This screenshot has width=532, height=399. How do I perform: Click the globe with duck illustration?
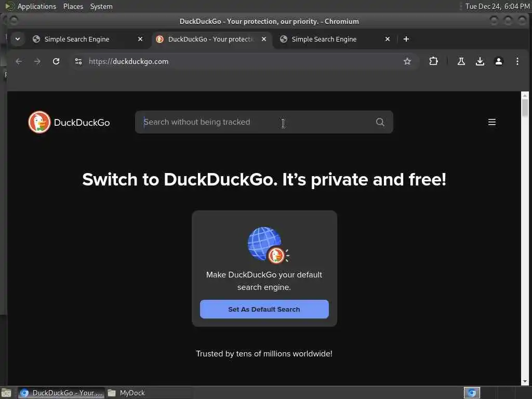[268, 245]
